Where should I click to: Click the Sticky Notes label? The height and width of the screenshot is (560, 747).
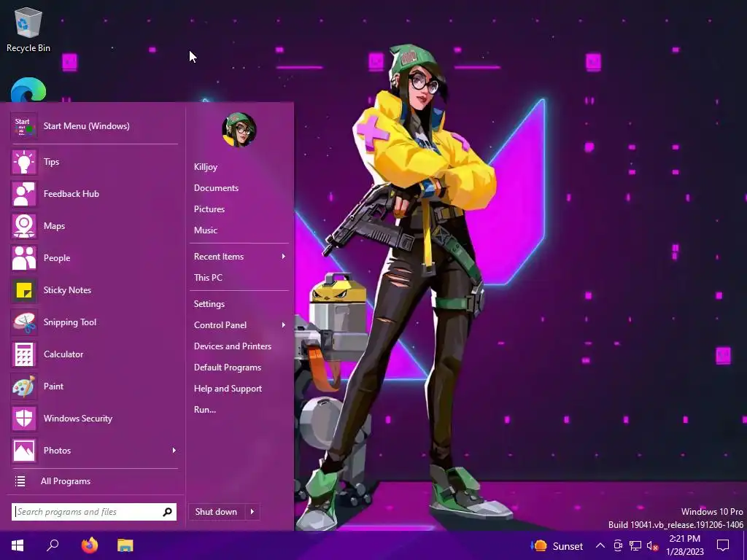pos(67,290)
